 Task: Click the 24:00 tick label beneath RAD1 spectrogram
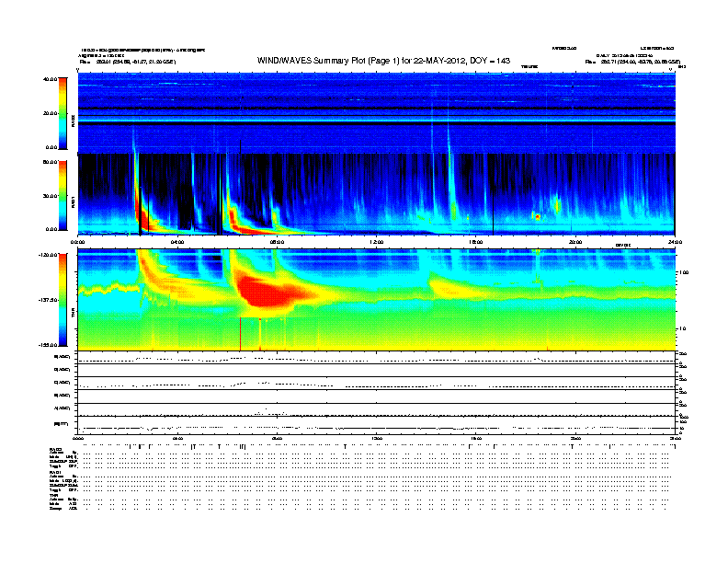pyautogui.click(x=675, y=242)
